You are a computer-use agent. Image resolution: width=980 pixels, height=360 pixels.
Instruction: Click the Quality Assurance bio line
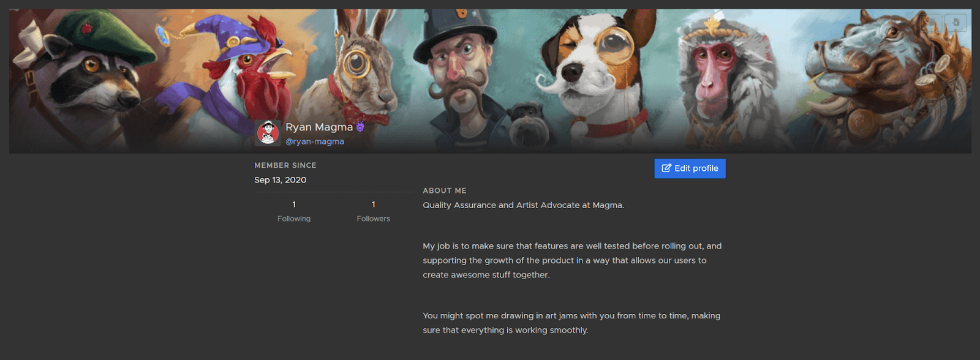(x=523, y=205)
